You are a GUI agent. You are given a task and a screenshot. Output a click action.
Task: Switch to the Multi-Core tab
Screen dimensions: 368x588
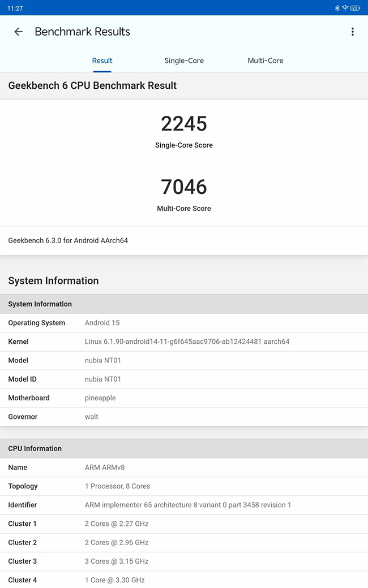click(x=266, y=60)
